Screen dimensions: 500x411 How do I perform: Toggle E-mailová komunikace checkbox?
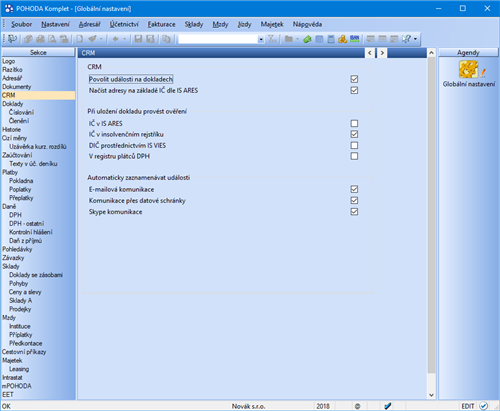pyautogui.click(x=354, y=189)
